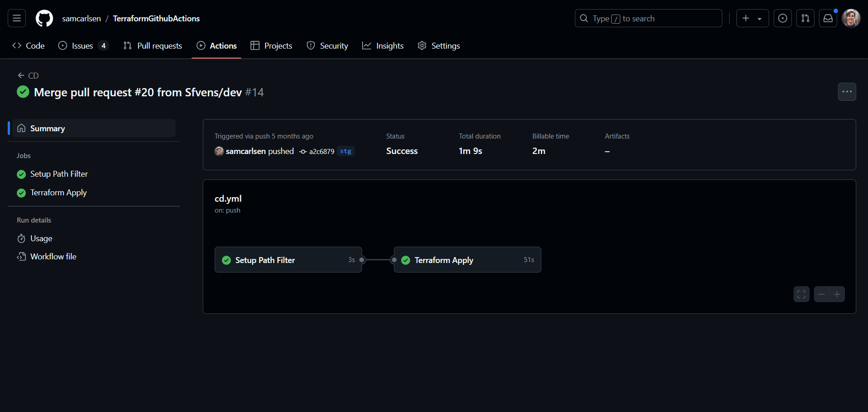Zoom out the workflow graph
Viewport: 868px width, 412px height.
pyautogui.click(x=822, y=294)
